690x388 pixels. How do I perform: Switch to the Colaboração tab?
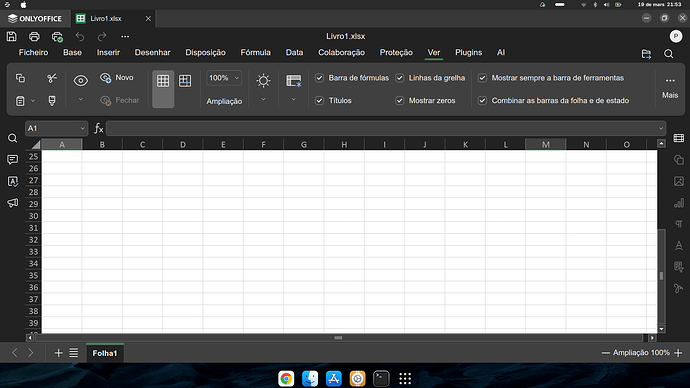point(341,52)
